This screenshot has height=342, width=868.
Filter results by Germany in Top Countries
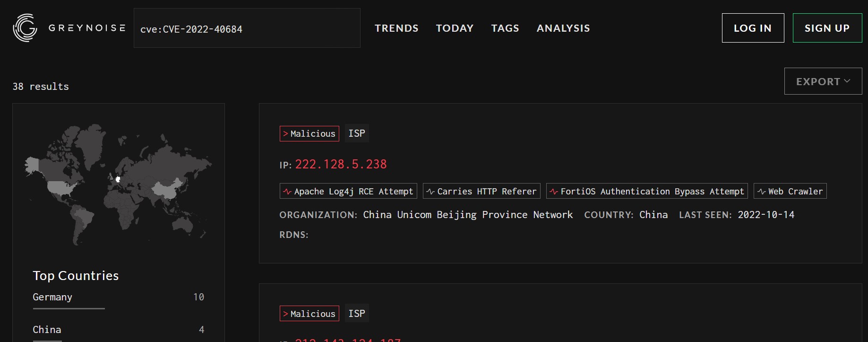(x=52, y=297)
